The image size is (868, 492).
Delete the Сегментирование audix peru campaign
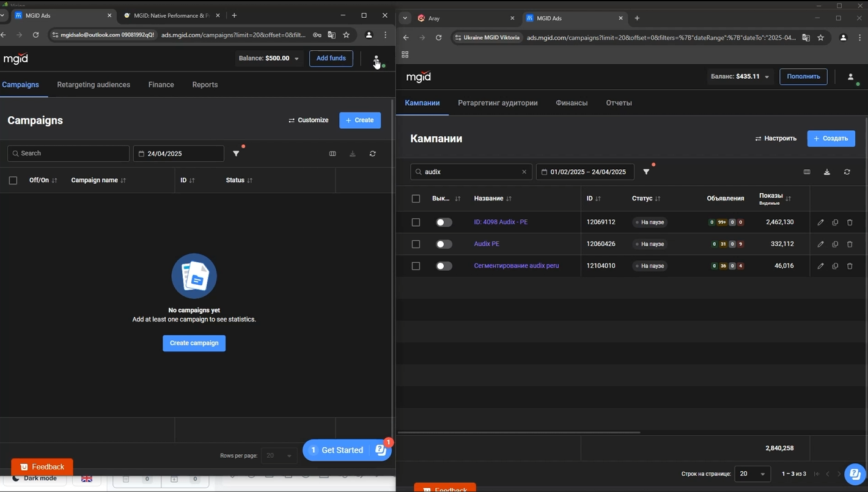(850, 266)
